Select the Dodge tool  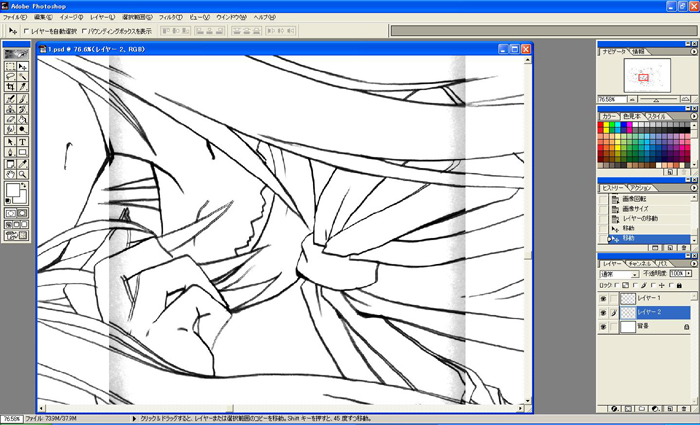click(x=22, y=130)
